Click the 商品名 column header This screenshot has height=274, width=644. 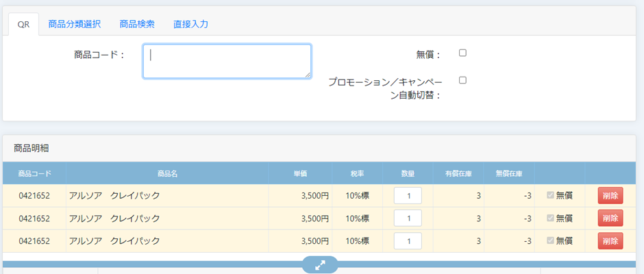(167, 173)
